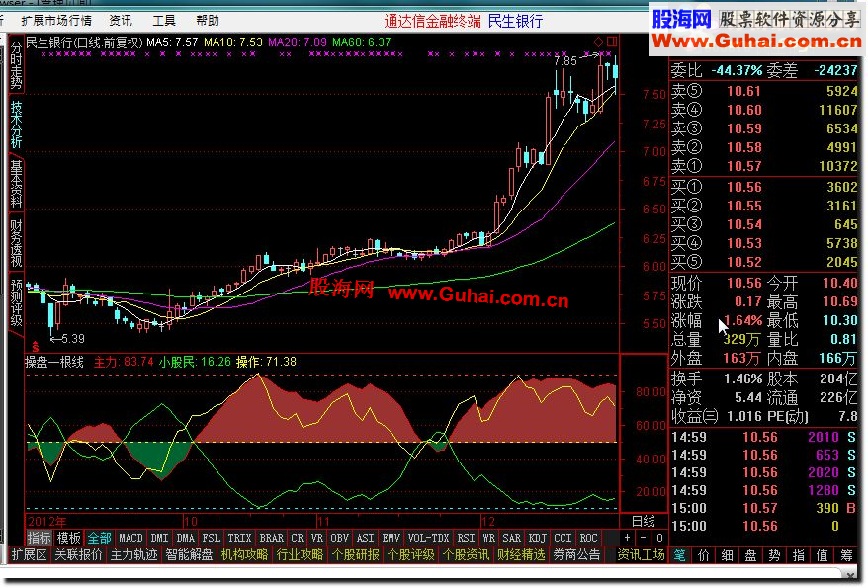Screen dimensions: 868x588
Task: Select the 盘 tab in quote panel
Action: 751,555
